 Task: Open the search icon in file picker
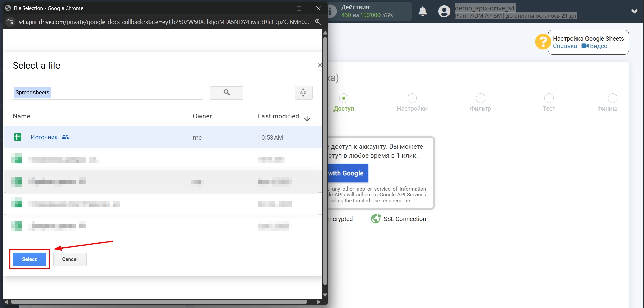pos(226,93)
